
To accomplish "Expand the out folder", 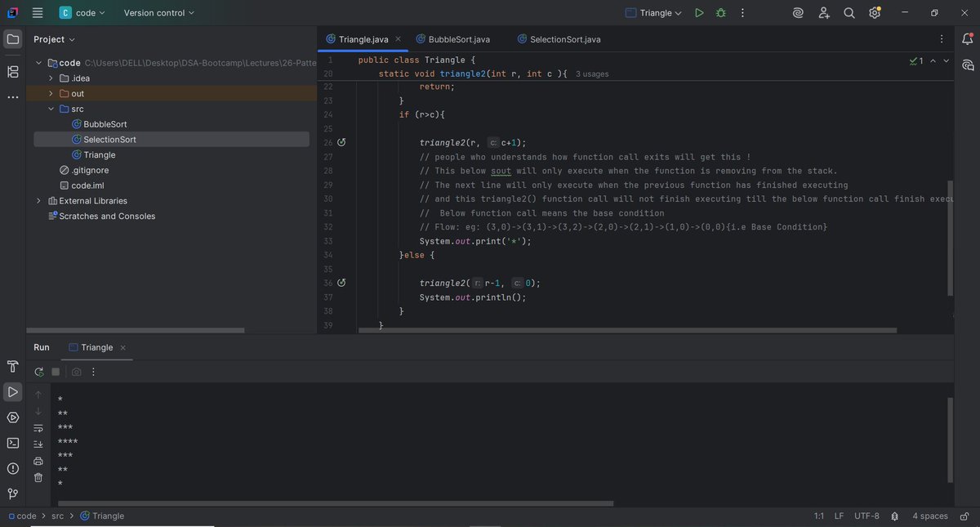I will coord(51,94).
